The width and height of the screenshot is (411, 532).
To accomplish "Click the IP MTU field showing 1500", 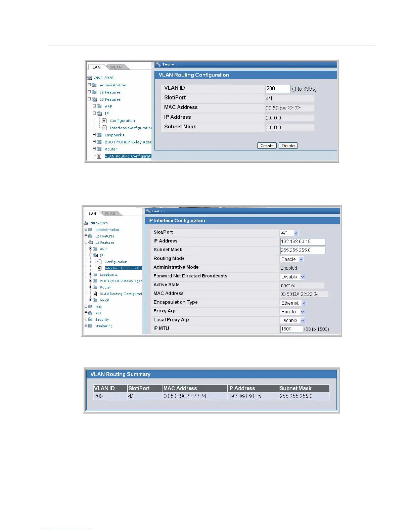I will 291,329.
